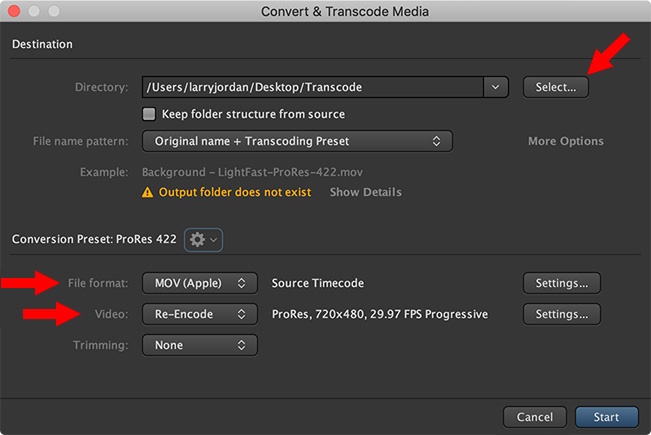The height and width of the screenshot is (435, 651).
Task: Click the yellow warning triangle icon
Action: pos(147,193)
